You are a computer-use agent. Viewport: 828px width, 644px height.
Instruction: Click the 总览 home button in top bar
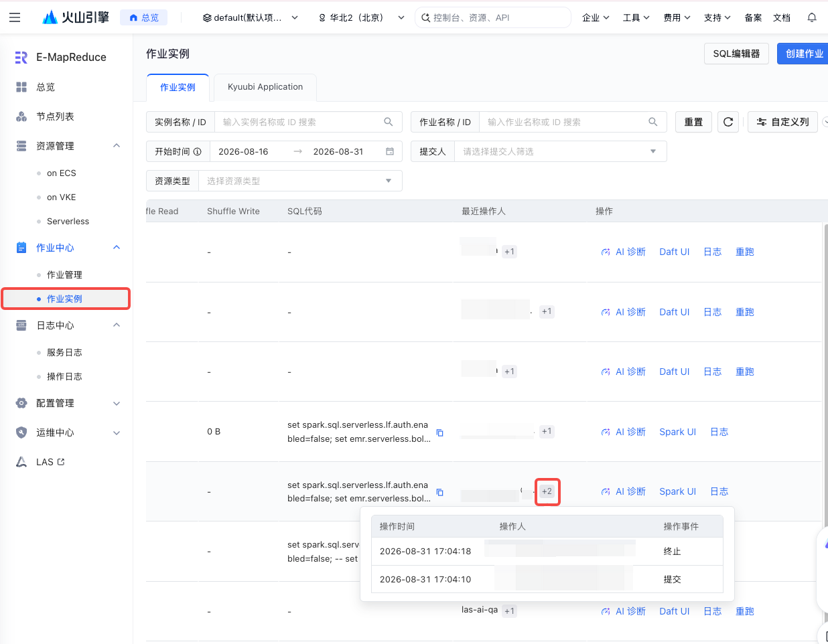[x=144, y=17]
